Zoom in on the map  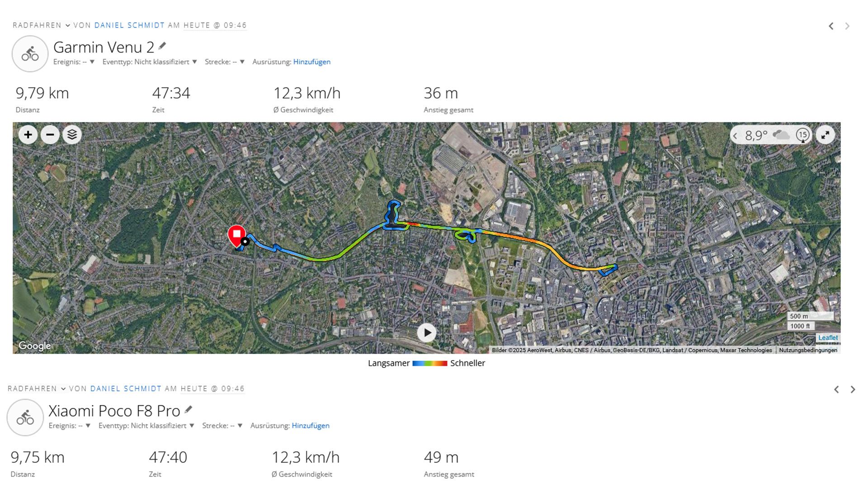28,135
